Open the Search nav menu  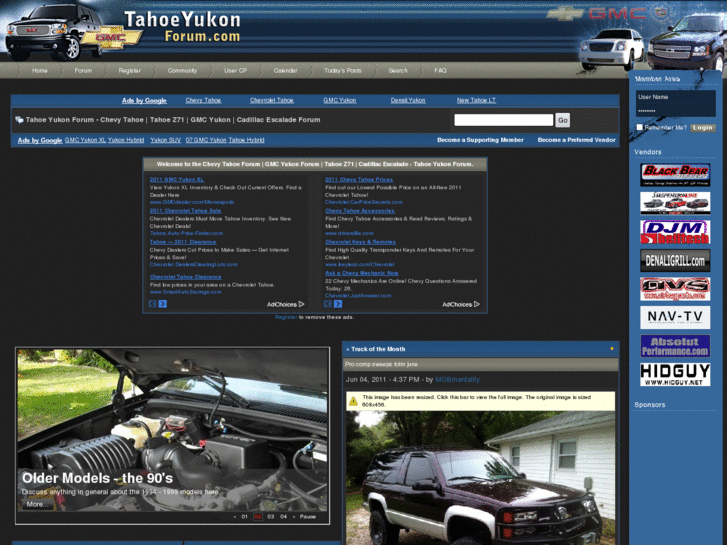click(398, 71)
